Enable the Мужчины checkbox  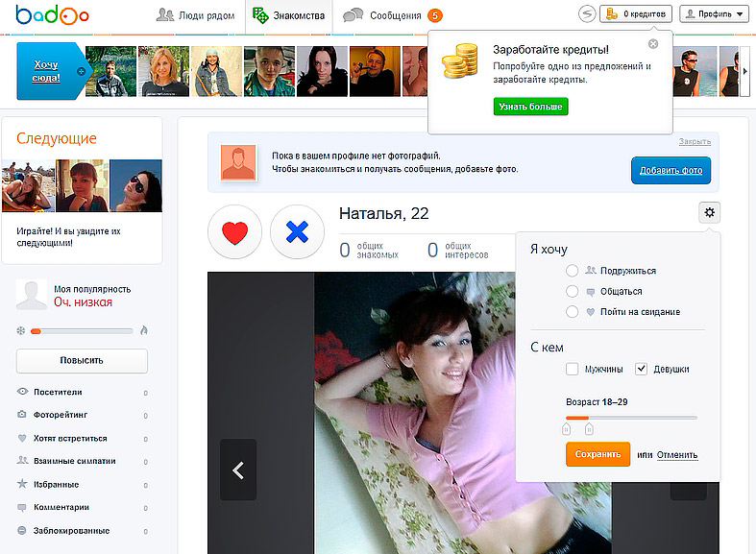tap(573, 369)
